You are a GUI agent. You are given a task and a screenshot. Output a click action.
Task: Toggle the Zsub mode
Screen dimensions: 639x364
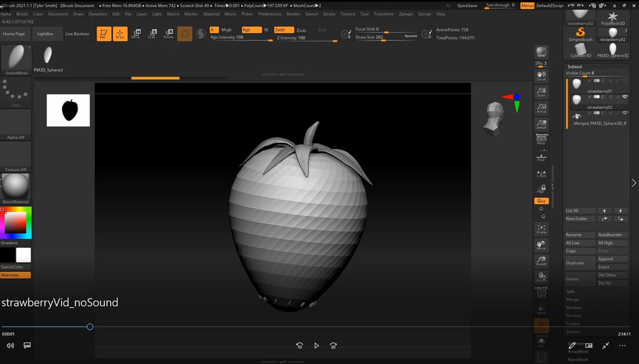point(301,30)
